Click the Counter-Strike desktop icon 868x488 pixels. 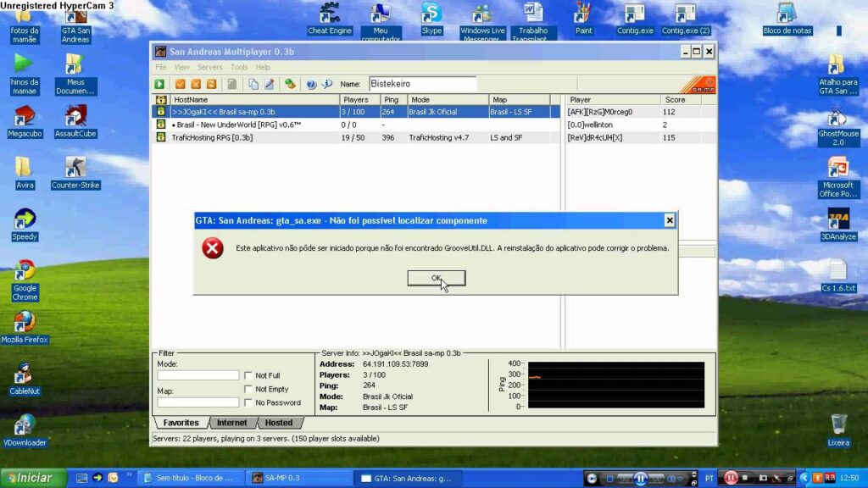click(75, 173)
